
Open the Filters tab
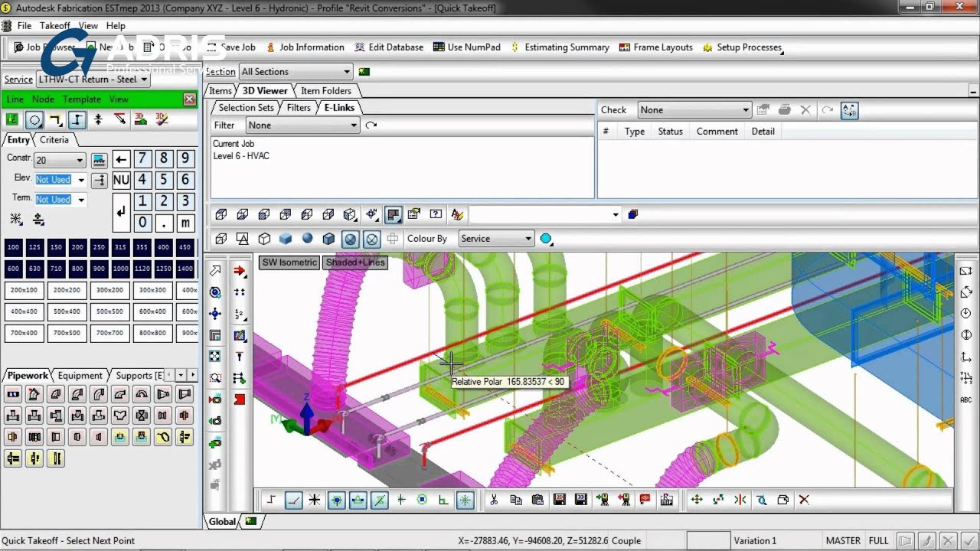(x=299, y=107)
